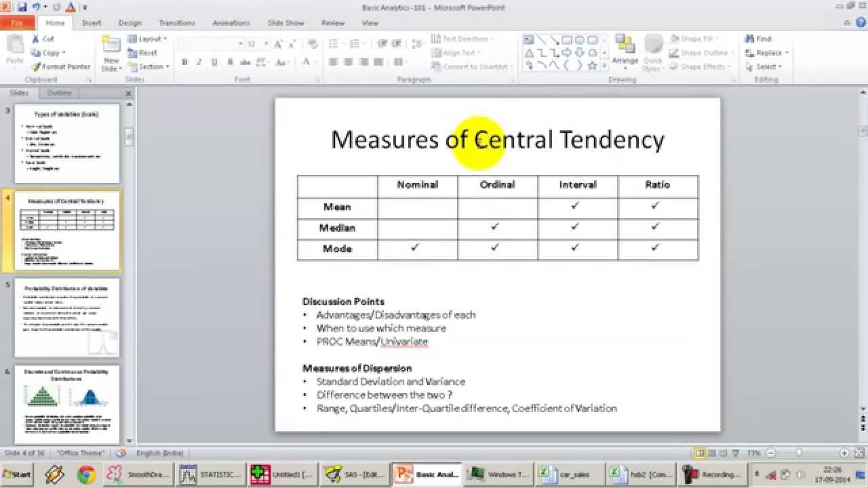Open the Layout dropdown
Screen dimensions: 868x488
point(147,39)
